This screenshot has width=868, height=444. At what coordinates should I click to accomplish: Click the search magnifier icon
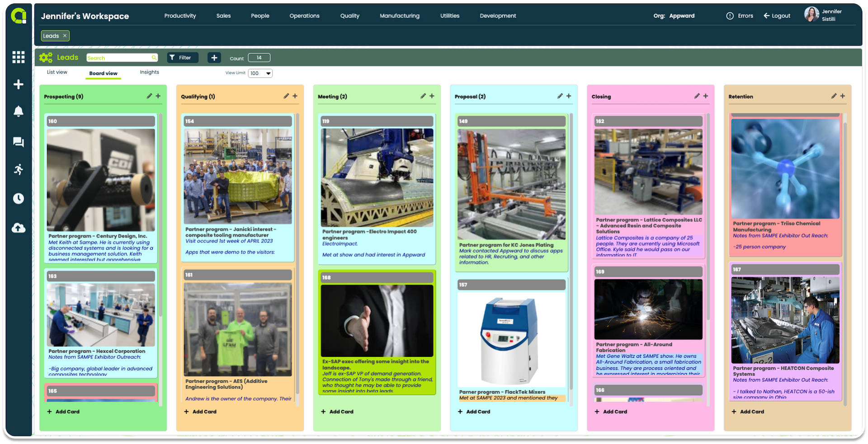(154, 57)
